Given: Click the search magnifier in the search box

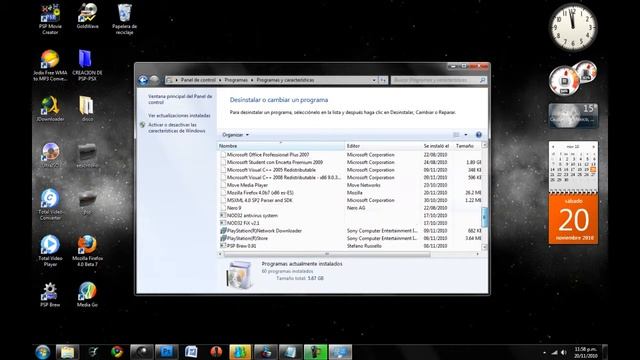Looking at the screenshot, I should (482, 80).
